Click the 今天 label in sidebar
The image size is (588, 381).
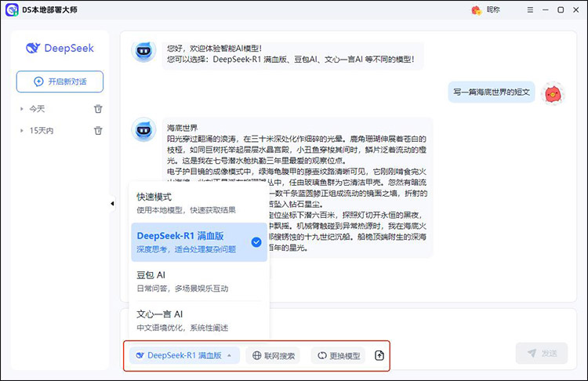click(x=37, y=109)
